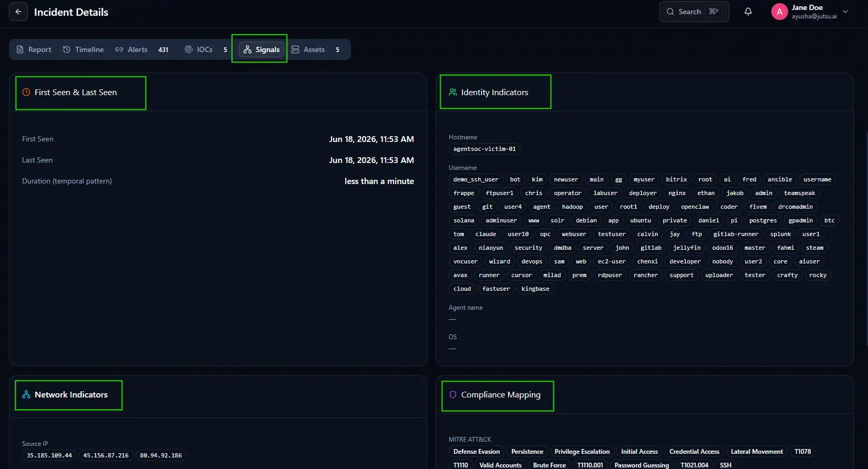
Task: Select the Signals tab
Action: click(x=262, y=49)
